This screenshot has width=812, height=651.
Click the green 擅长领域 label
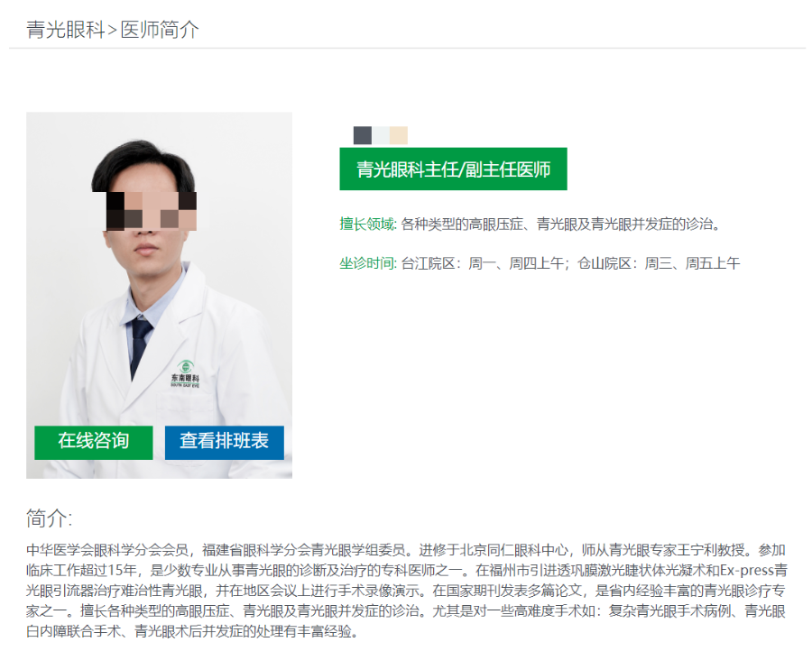point(368,225)
